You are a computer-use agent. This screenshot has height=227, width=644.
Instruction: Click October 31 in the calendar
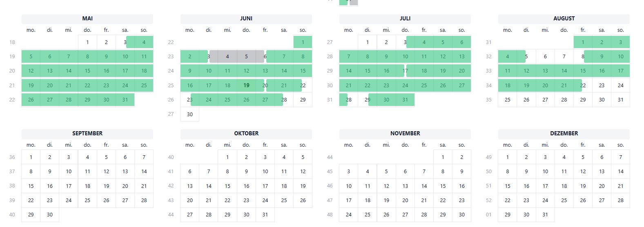(265, 215)
